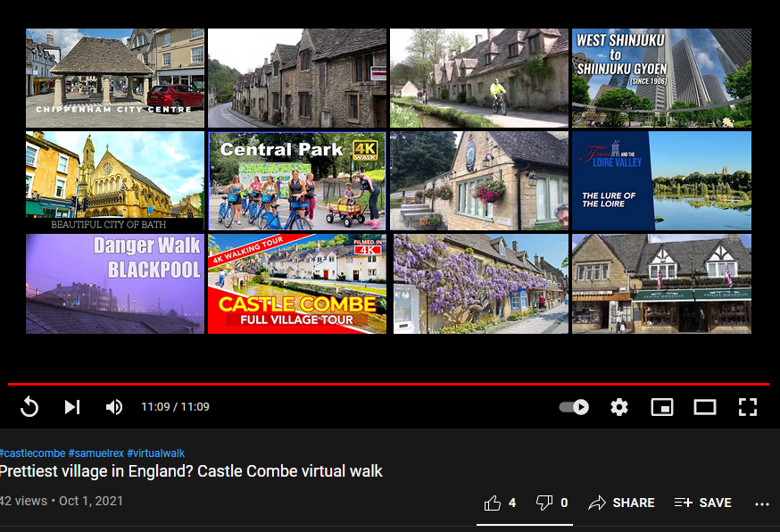Open The Lure of the Loire video
The image size is (780, 532).
tap(661, 180)
